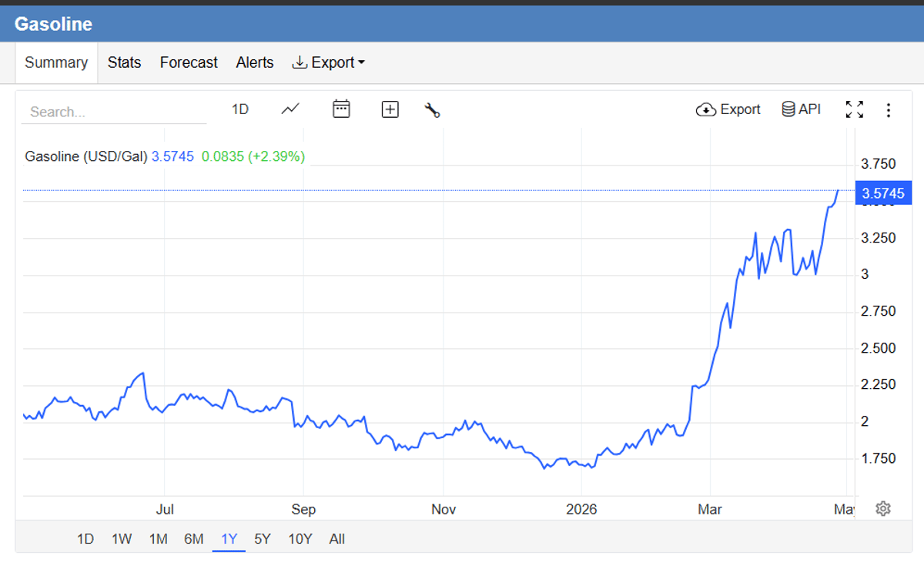This screenshot has height=566, width=924.
Task: Click the Gasoline (USD/Gal) series legend
Action: tap(86, 156)
